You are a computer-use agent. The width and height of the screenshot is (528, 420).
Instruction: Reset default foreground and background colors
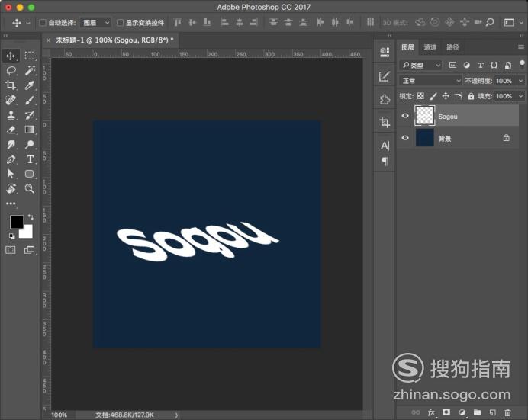click(12, 236)
